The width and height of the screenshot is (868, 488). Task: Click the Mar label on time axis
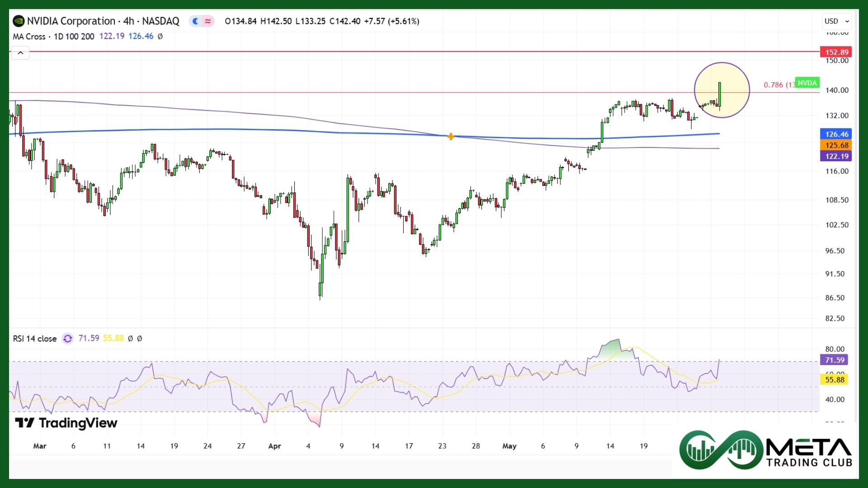[40, 446]
